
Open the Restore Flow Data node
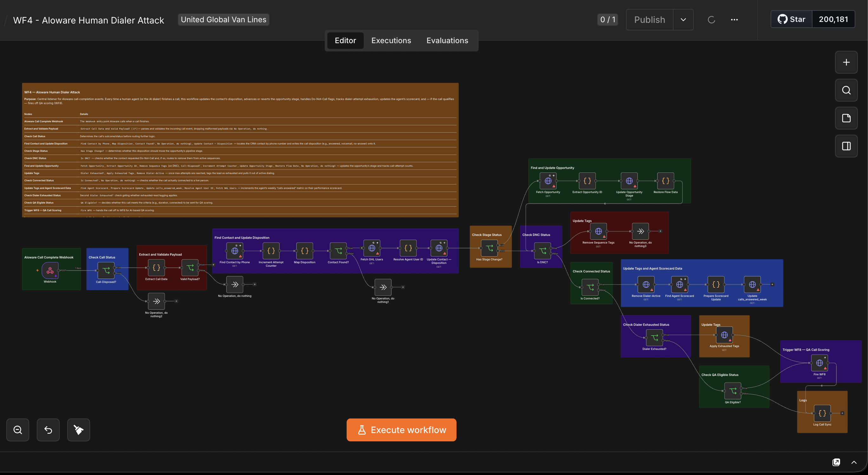pos(666,181)
